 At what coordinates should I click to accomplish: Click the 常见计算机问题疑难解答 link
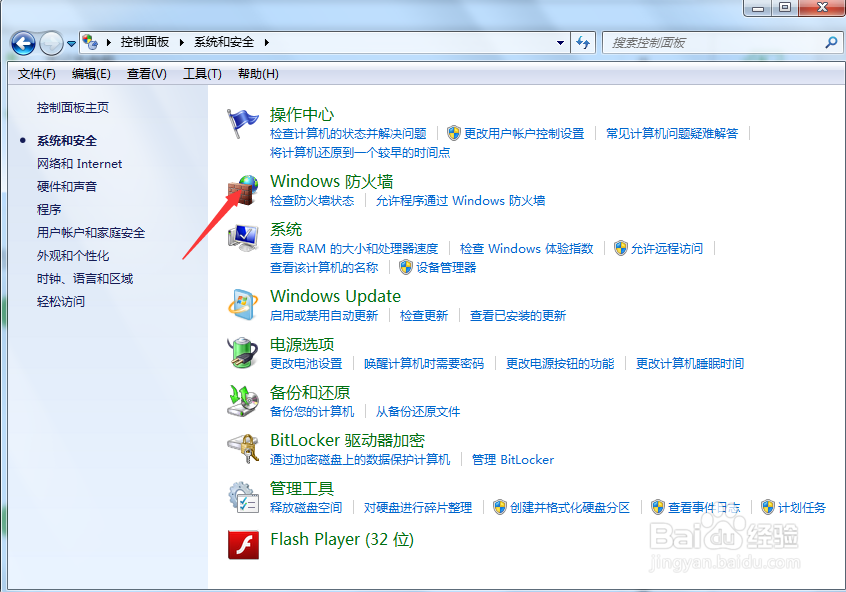(x=672, y=133)
